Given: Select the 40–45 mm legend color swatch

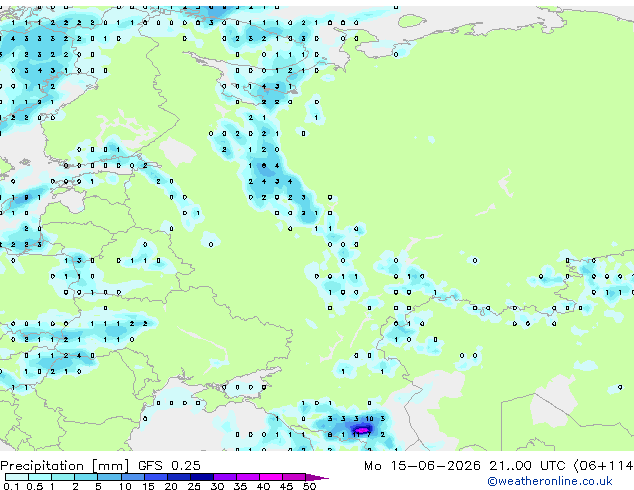Looking at the screenshot, I should click(x=271, y=477).
